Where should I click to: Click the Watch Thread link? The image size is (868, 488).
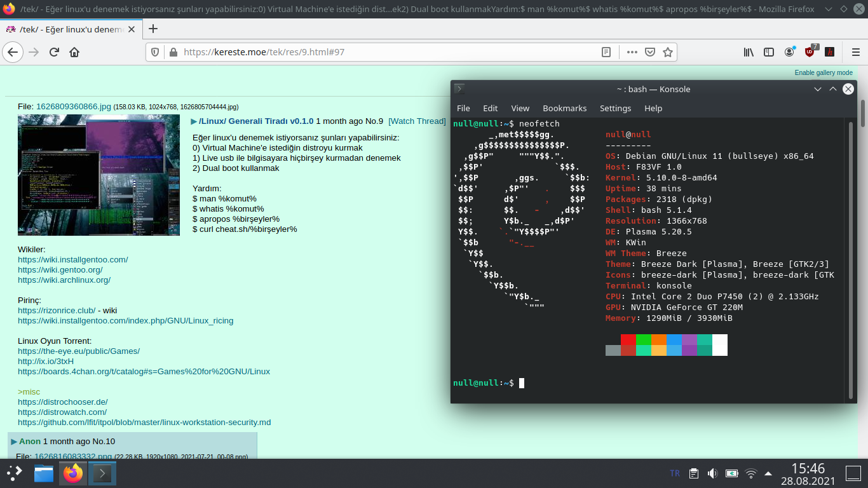pyautogui.click(x=417, y=121)
